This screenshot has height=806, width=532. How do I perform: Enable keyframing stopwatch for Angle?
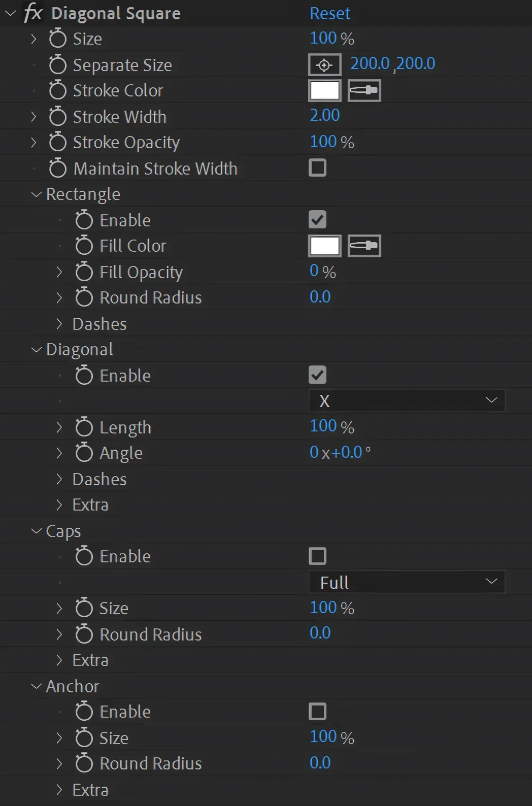coord(84,452)
